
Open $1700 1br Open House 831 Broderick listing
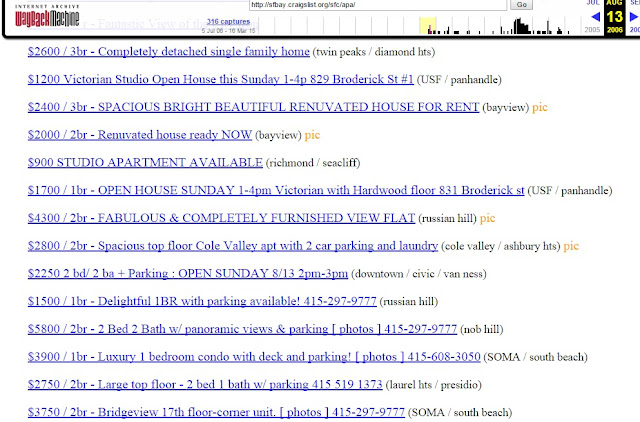(276, 190)
